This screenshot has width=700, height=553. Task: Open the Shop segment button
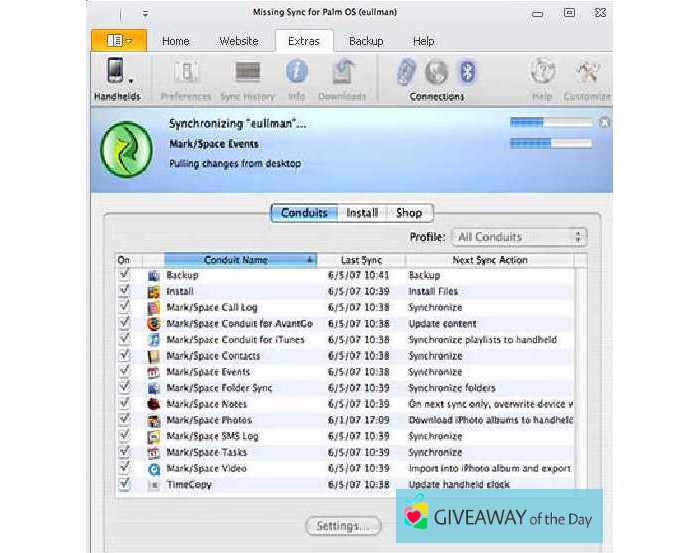point(408,212)
